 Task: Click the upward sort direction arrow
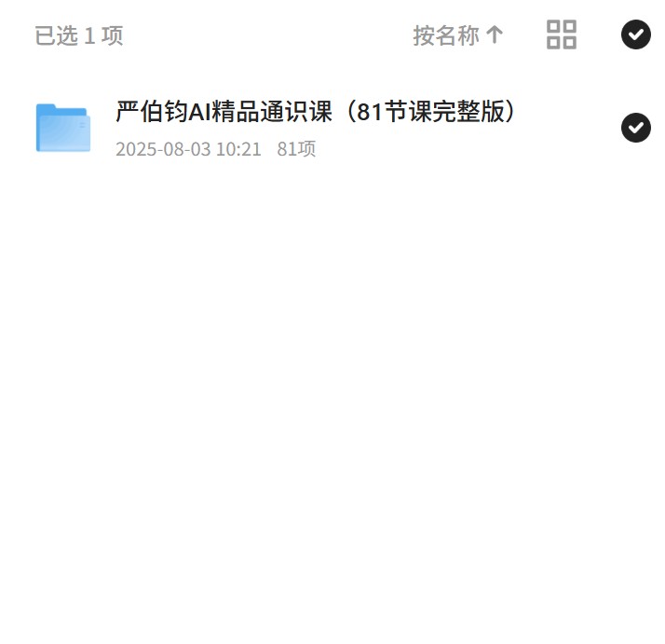click(494, 34)
